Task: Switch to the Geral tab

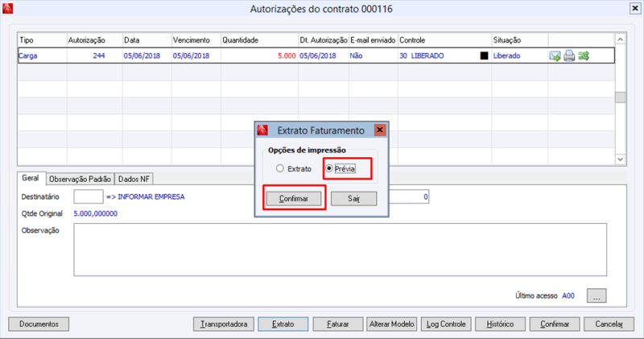Action: [31, 178]
